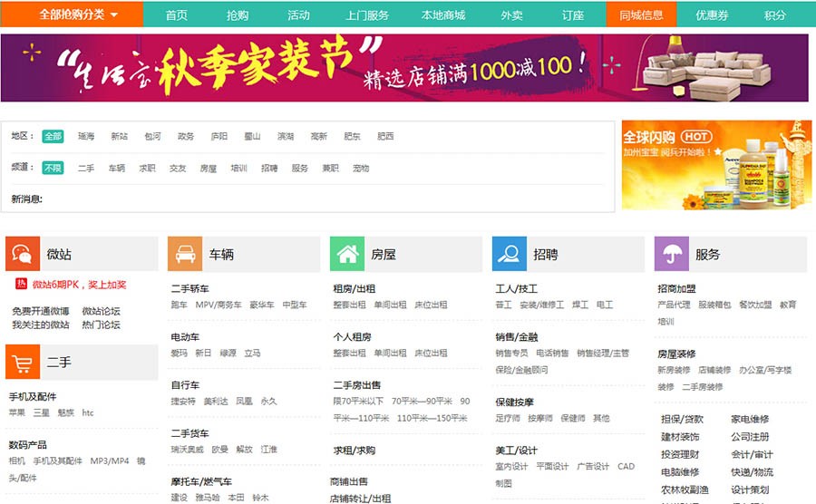The image size is (816, 504).
Task: Open the 本地商城 navigation tab
Action: click(443, 15)
